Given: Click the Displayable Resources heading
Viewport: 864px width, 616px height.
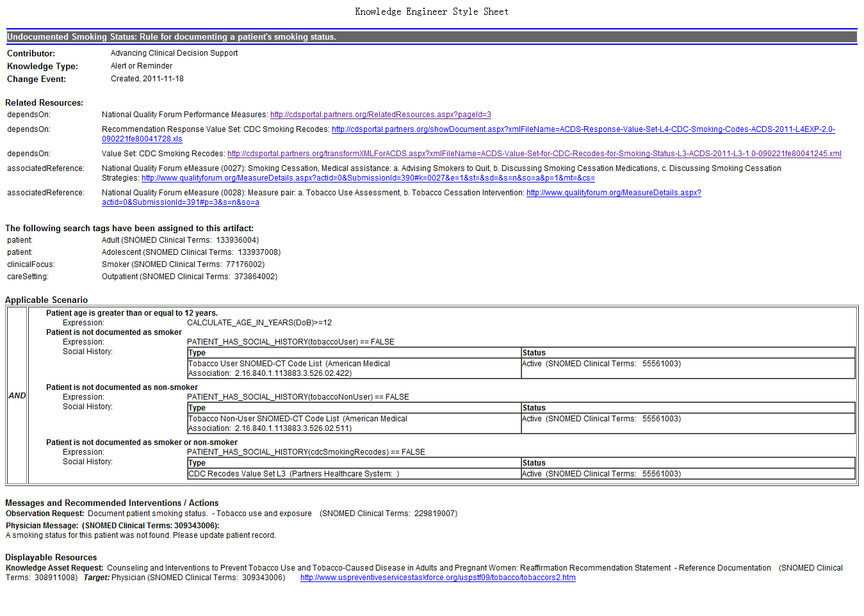Looking at the screenshot, I should click(x=51, y=557).
